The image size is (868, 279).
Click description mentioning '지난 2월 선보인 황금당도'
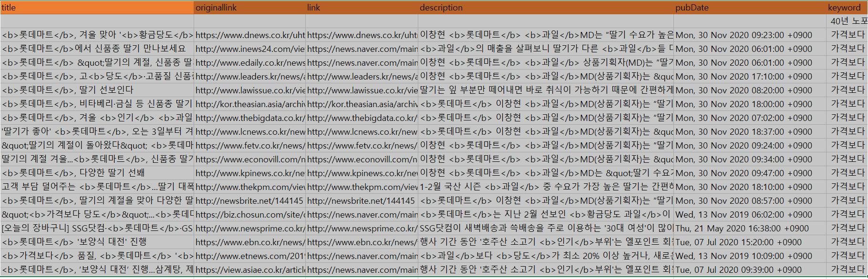pos(546,215)
